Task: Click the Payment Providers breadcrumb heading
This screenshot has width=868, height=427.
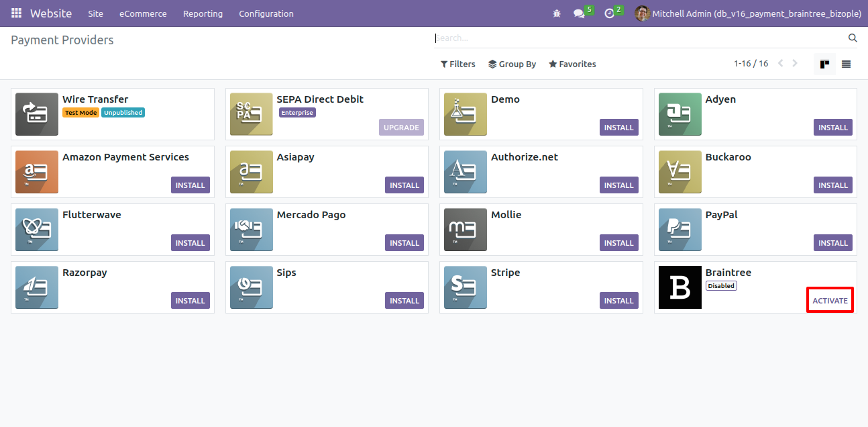Action: [x=62, y=40]
